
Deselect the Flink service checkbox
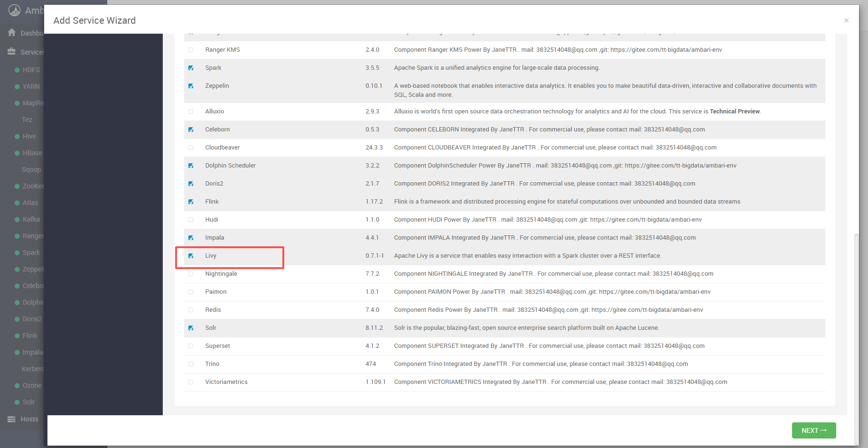tap(191, 202)
